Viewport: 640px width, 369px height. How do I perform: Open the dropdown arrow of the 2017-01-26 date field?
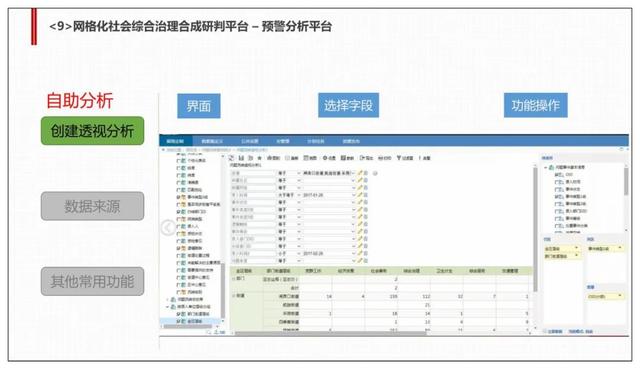coord(353,195)
